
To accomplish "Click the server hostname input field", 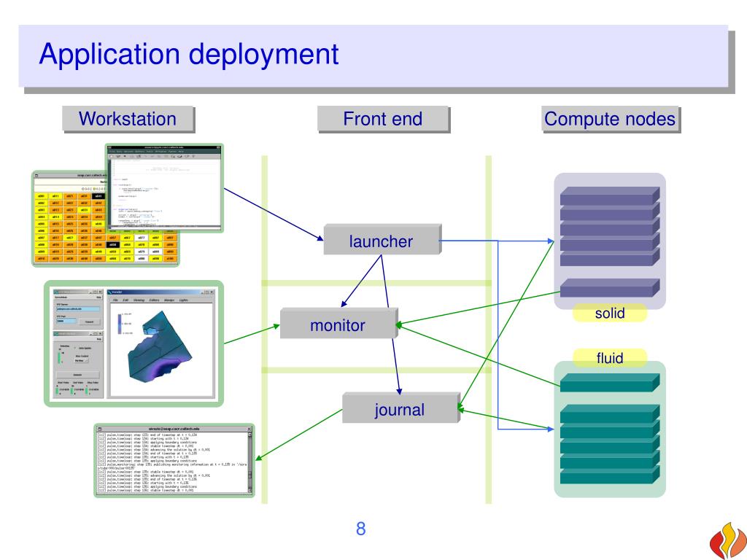I will (x=78, y=309).
